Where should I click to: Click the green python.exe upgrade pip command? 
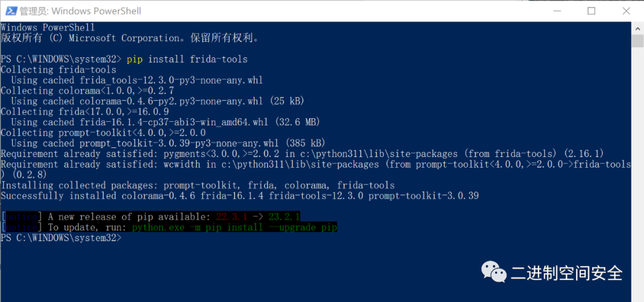tap(234, 227)
